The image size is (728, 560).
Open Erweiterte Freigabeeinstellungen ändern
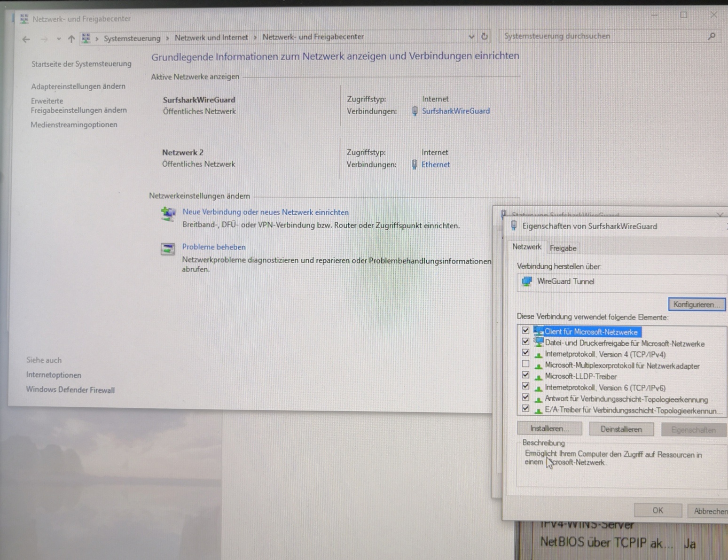point(78,106)
